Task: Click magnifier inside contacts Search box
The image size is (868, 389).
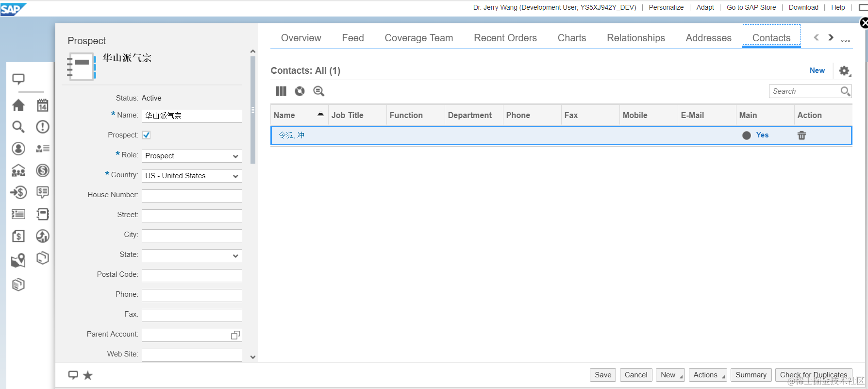Action: point(845,91)
